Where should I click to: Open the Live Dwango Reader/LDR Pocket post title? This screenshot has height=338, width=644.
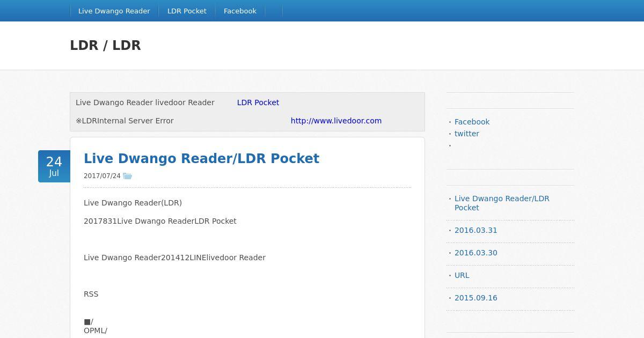coord(201,159)
